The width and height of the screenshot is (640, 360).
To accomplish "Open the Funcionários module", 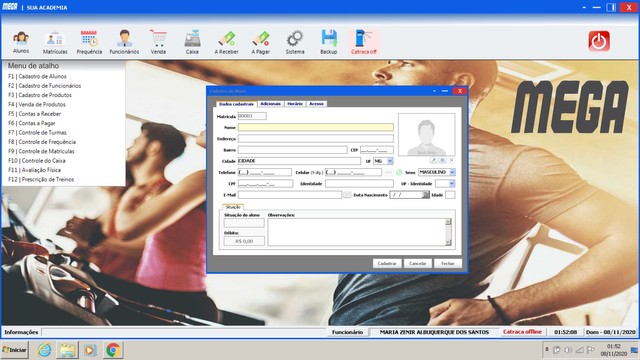I will 124,42.
